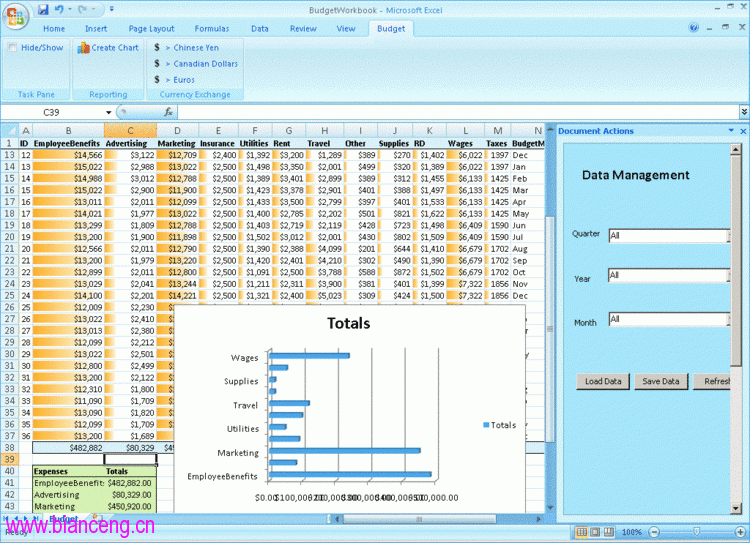Click the worksheet horizontal scrollbar thumb
This screenshot has width=750, height=543.
[419, 519]
